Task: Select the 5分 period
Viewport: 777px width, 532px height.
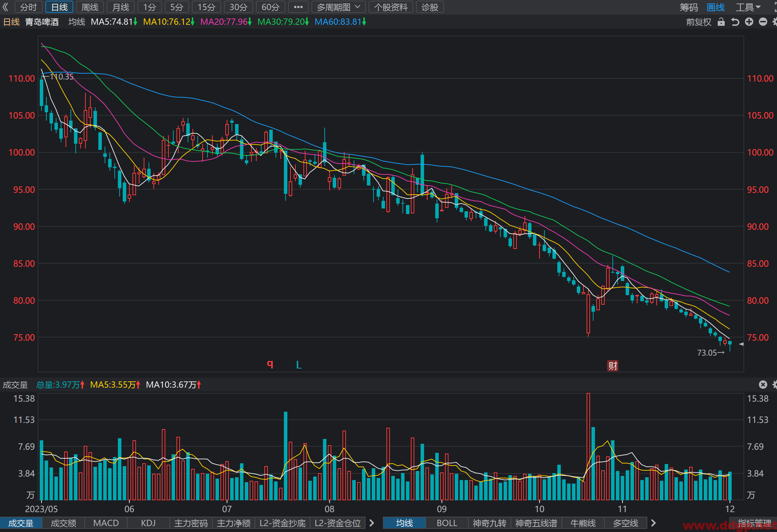Action: (x=177, y=7)
